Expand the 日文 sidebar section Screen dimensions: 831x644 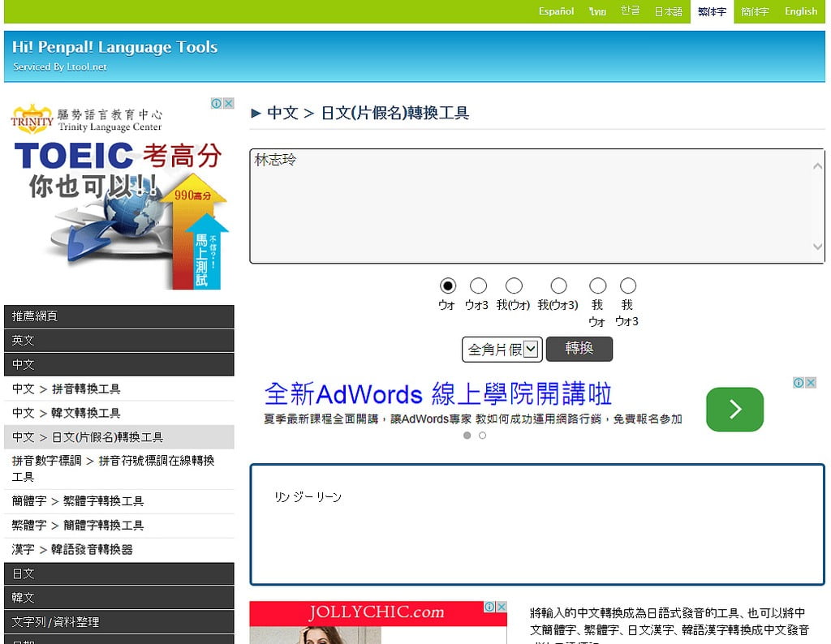pyautogui.click(x=118, y=573)
